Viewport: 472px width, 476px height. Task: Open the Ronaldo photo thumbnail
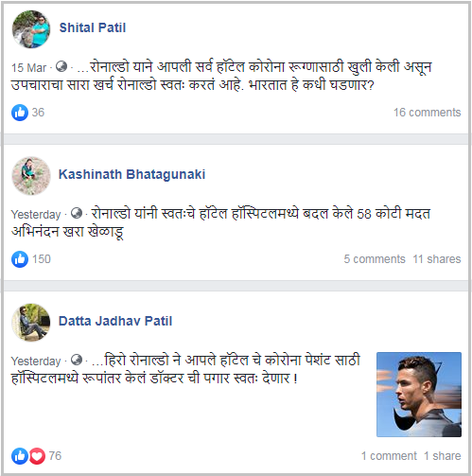(x=419, y=395)
